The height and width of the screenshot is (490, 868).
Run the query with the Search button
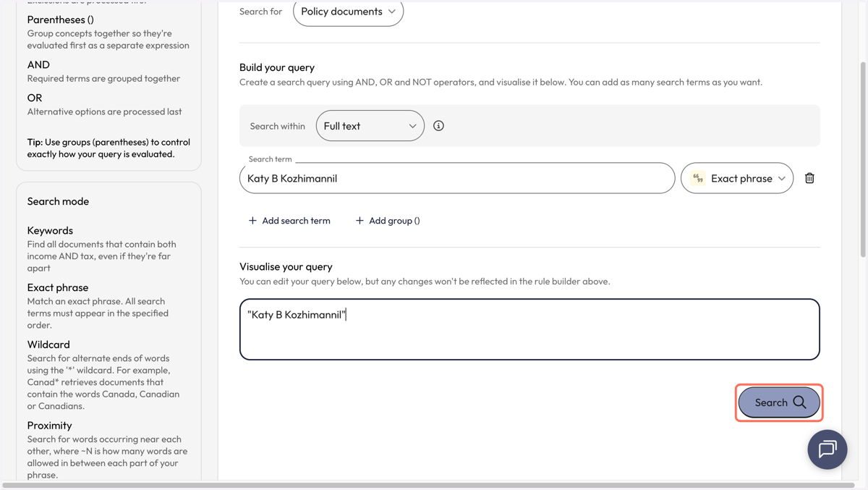[779, 402]
